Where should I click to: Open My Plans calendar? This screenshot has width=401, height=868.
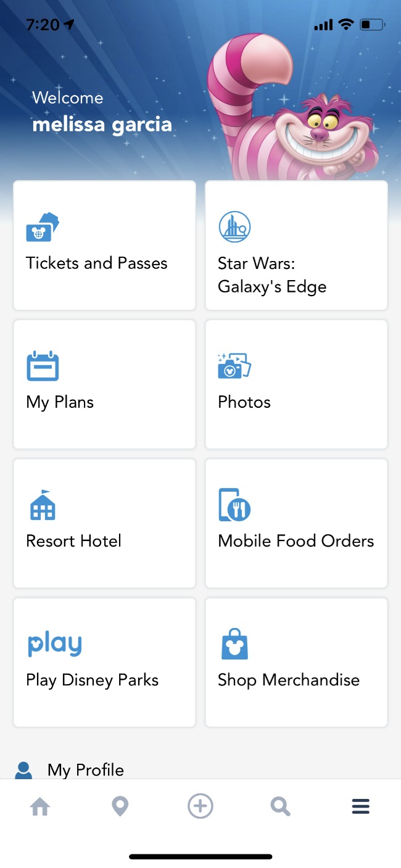[x=104, y=384]
